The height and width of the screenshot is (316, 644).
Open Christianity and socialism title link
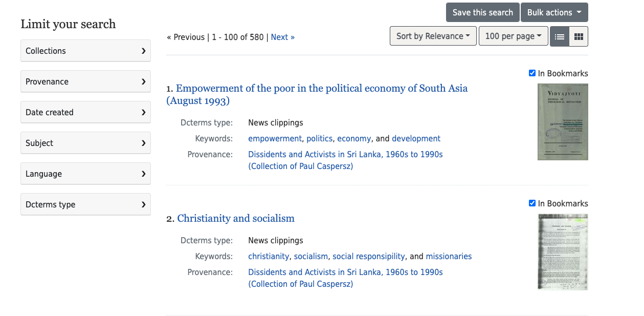(236, 218)
